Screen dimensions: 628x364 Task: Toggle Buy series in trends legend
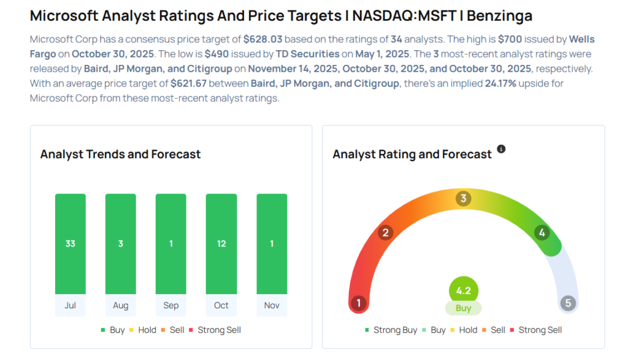coord(113,330)
